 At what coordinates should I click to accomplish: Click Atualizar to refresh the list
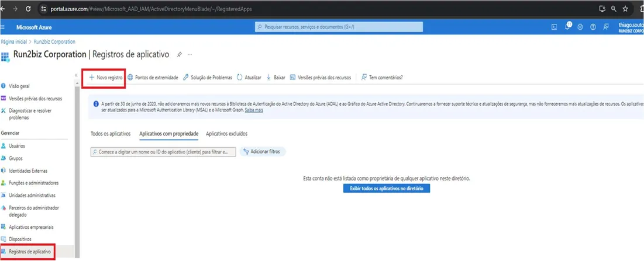click(249, 78)
